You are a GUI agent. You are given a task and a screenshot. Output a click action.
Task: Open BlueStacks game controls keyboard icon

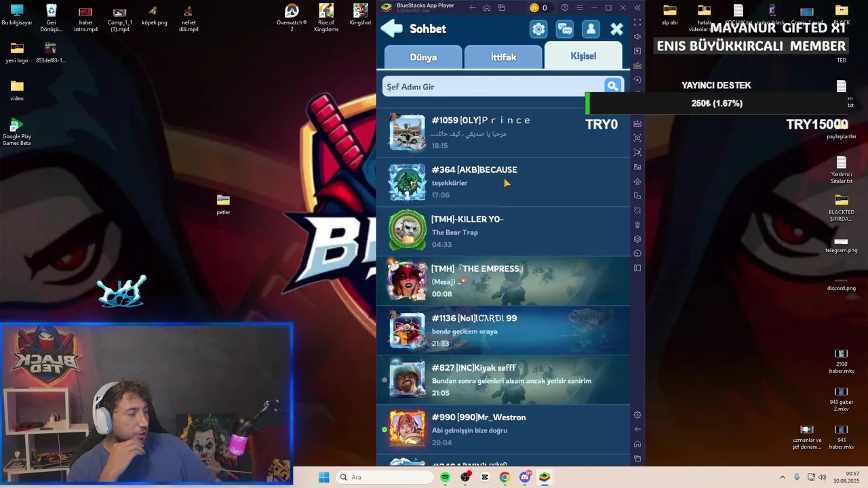coord(637,66)
